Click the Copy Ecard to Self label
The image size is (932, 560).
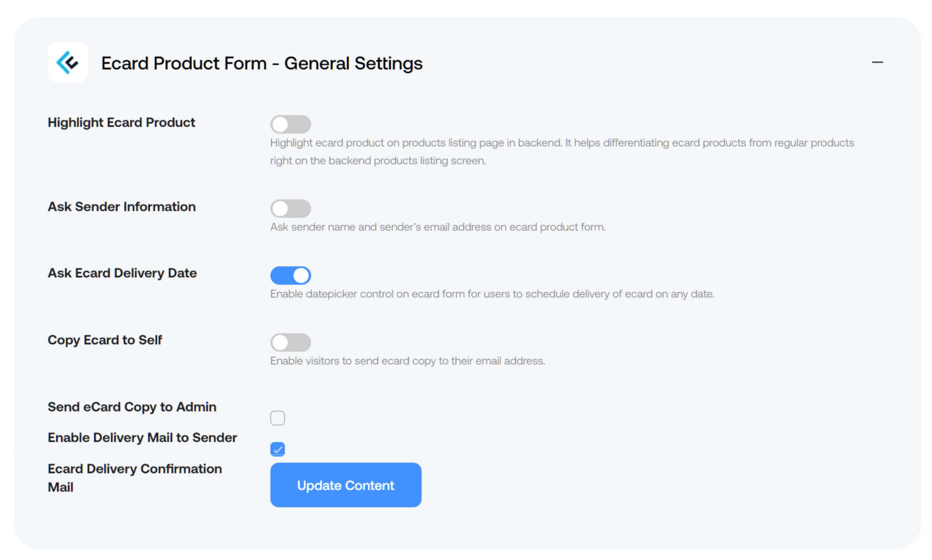click(105, 340)
